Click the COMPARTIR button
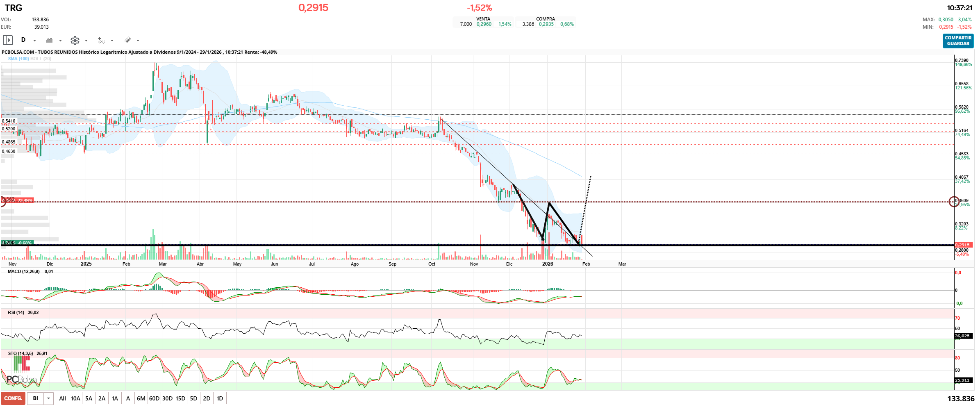This screenshot has height=407, width=980. click(x=957, y=37)
